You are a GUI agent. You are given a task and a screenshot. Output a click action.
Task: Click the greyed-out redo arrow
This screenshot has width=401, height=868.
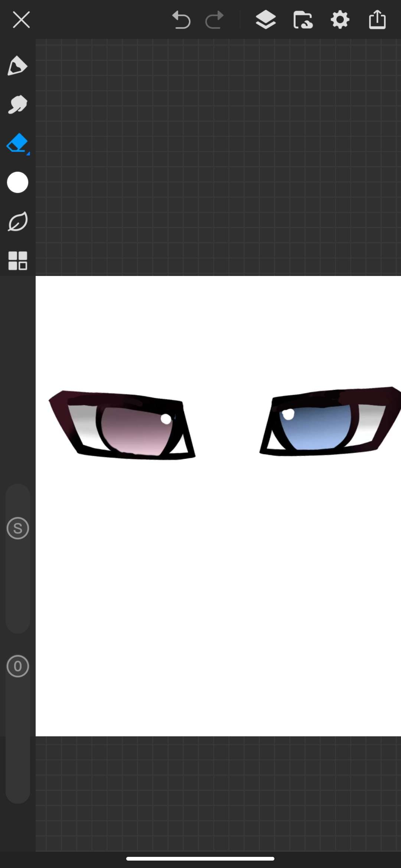click(215, 20)
